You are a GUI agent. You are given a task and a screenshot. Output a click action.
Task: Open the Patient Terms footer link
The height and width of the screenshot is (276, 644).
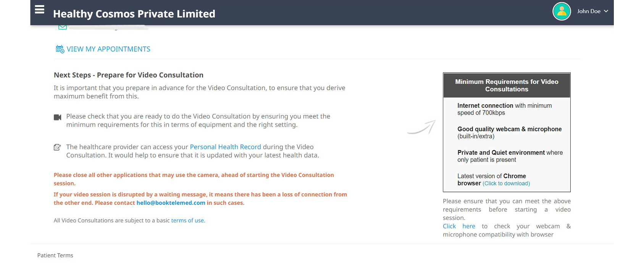[55, 255]
